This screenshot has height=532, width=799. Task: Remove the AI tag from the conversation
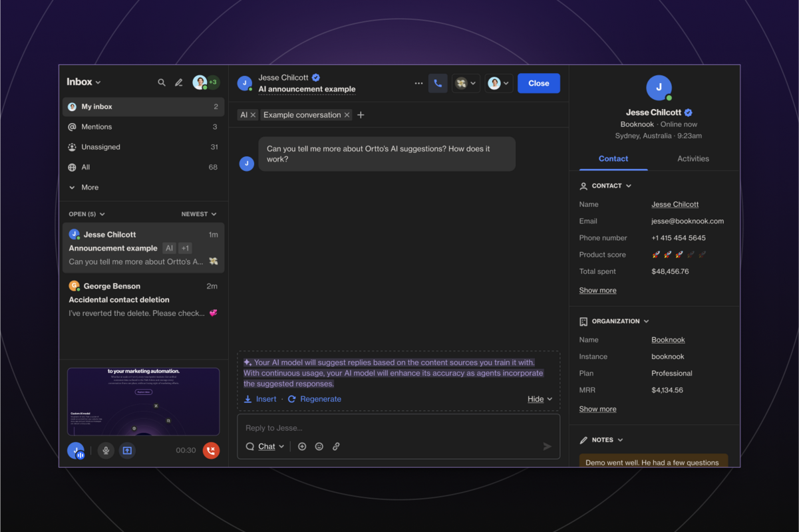253,114
